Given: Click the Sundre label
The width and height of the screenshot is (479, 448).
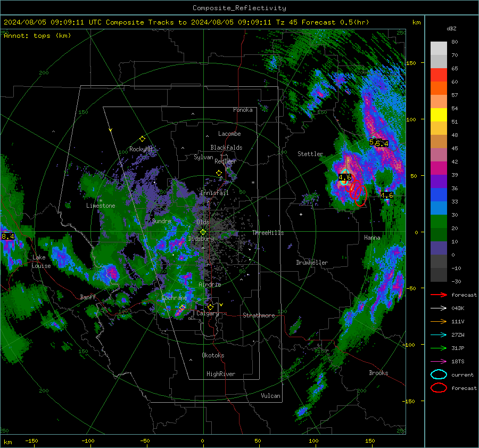Looking at the screenshot, I should pos(161,221).
